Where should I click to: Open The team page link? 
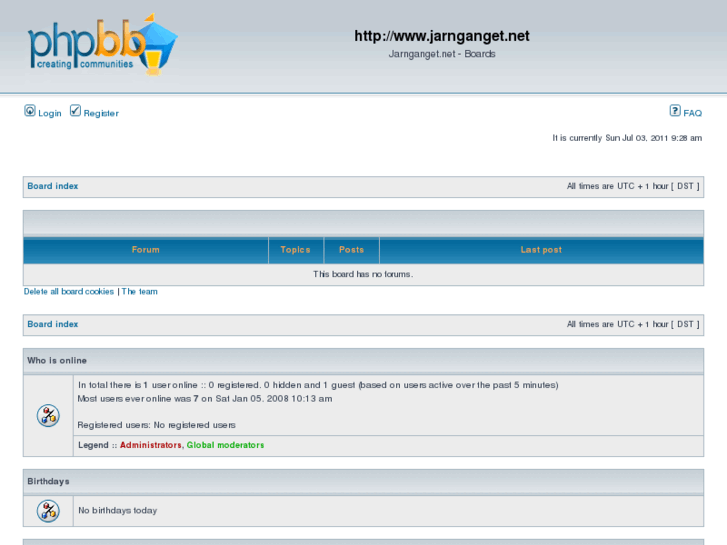pyautogui.click(x=140, y=291)
